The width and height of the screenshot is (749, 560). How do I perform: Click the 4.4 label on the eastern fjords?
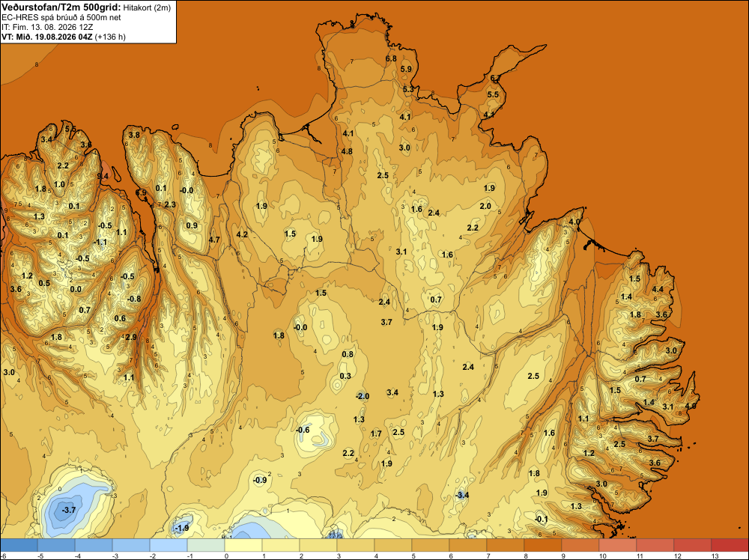pos(658,289)
